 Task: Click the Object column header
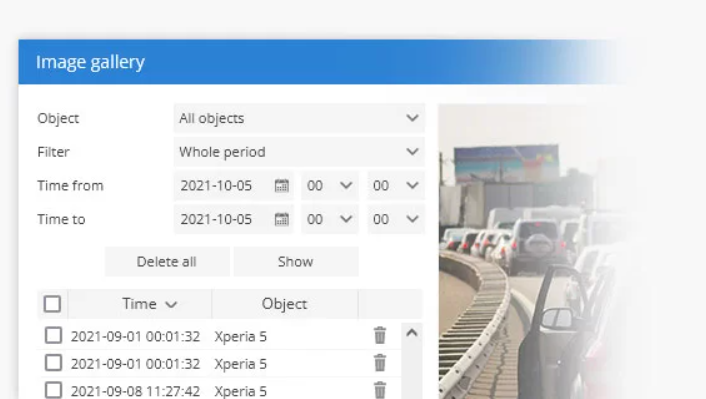[x=285, y=304]
